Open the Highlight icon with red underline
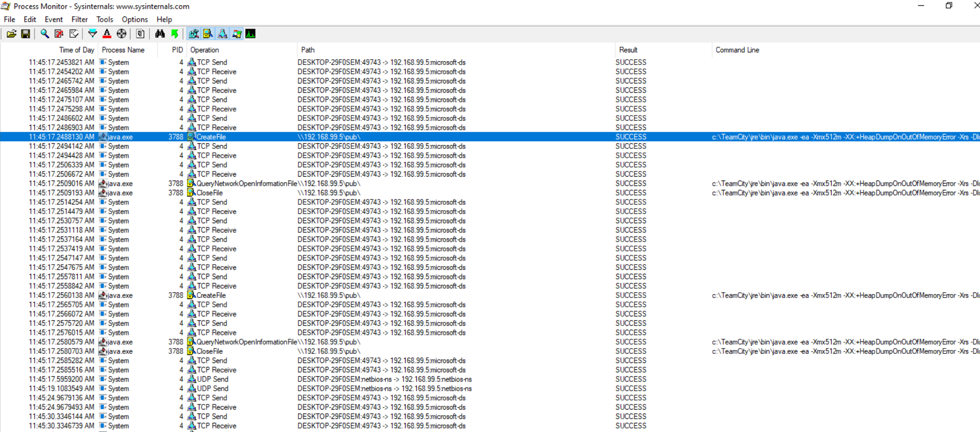980x432 pixels. click(x=107, y=33)
